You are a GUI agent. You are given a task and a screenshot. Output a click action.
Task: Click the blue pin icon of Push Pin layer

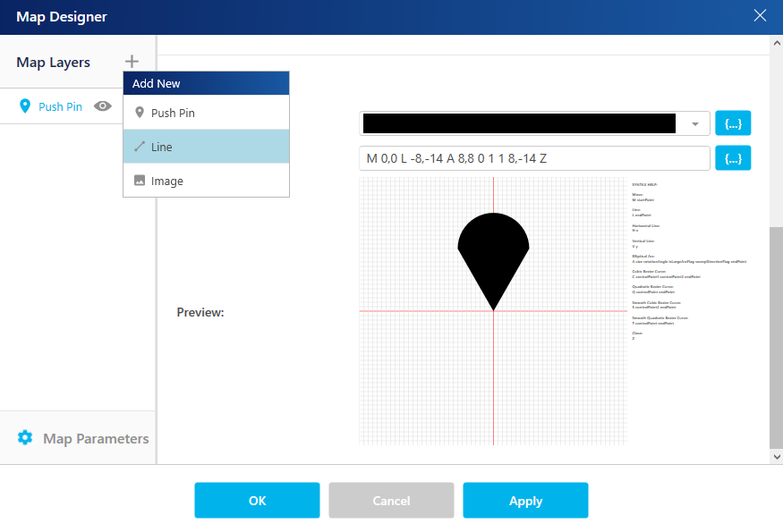pyautogui.click(x=24, y=106)
